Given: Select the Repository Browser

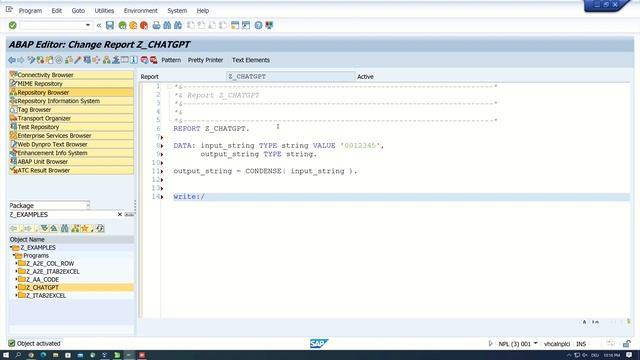Looking at the screenshot, I should pos(71,93).
